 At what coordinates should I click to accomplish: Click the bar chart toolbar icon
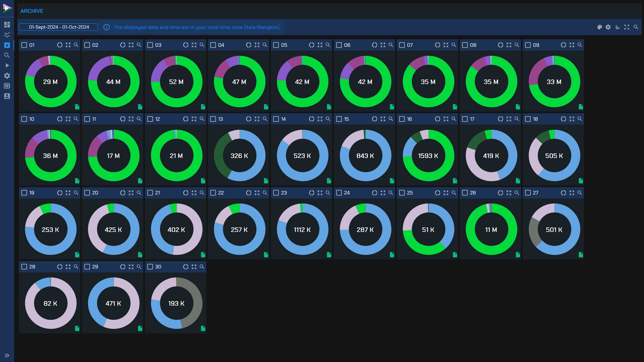pyautogui.click(x=617, y=27)
